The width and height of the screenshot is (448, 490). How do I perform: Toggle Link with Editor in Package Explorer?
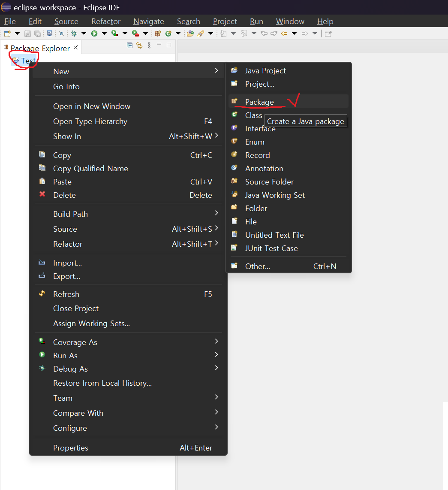click(x=139, y=45)
